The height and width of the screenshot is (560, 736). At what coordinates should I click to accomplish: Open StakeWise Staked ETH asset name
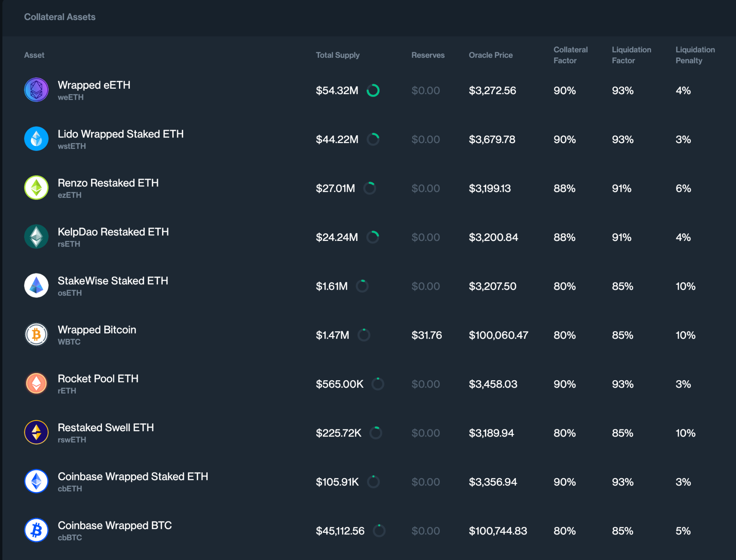[x=113, y=281]
